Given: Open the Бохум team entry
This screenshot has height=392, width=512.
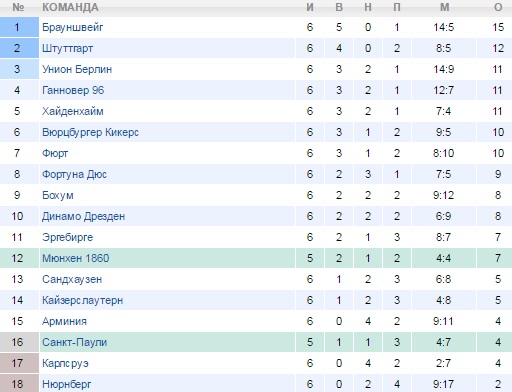Looking at the screenshot, I should [58, 195].
